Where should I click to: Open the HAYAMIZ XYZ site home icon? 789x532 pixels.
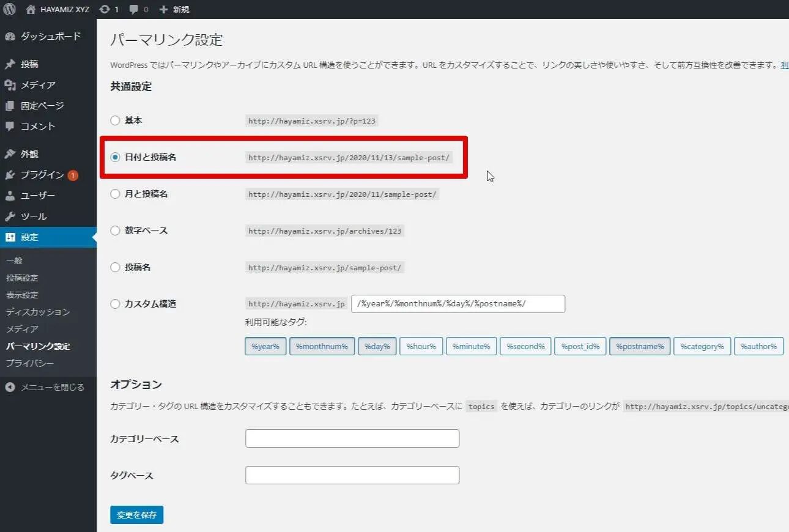point(31,9)
